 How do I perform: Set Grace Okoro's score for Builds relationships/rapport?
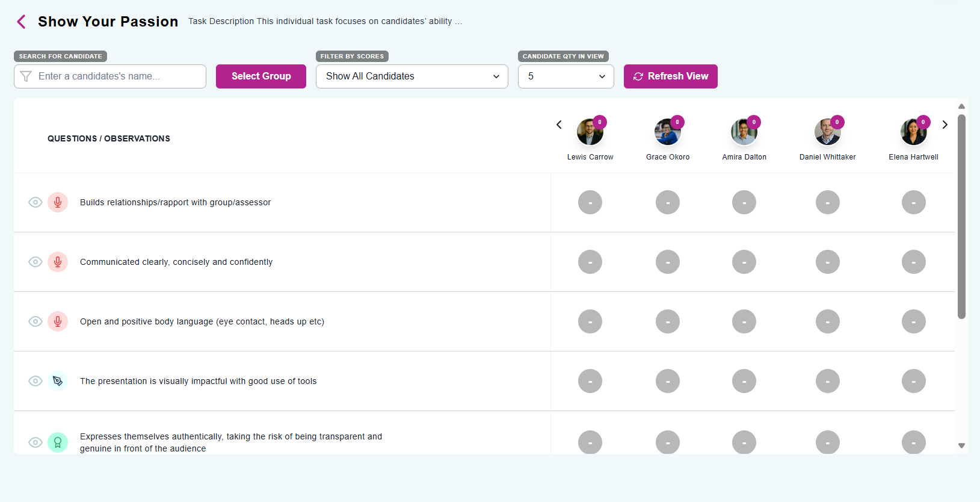pyautogui.click(x=668, y=202)
